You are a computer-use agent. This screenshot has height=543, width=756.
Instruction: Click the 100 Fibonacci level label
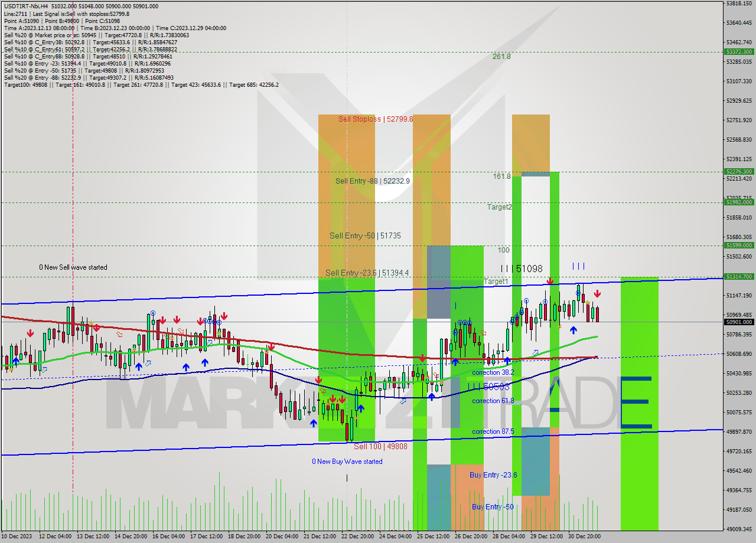[503, 250]
